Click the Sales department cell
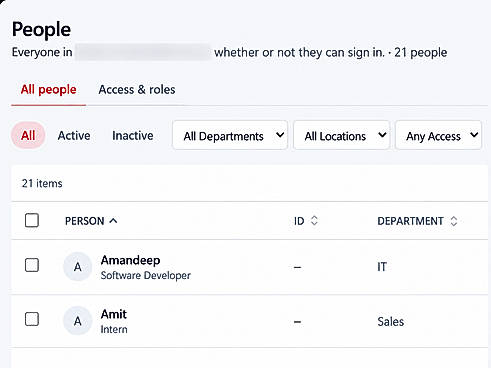This screenshot has width=491, height=368. [x=391, y=321]
